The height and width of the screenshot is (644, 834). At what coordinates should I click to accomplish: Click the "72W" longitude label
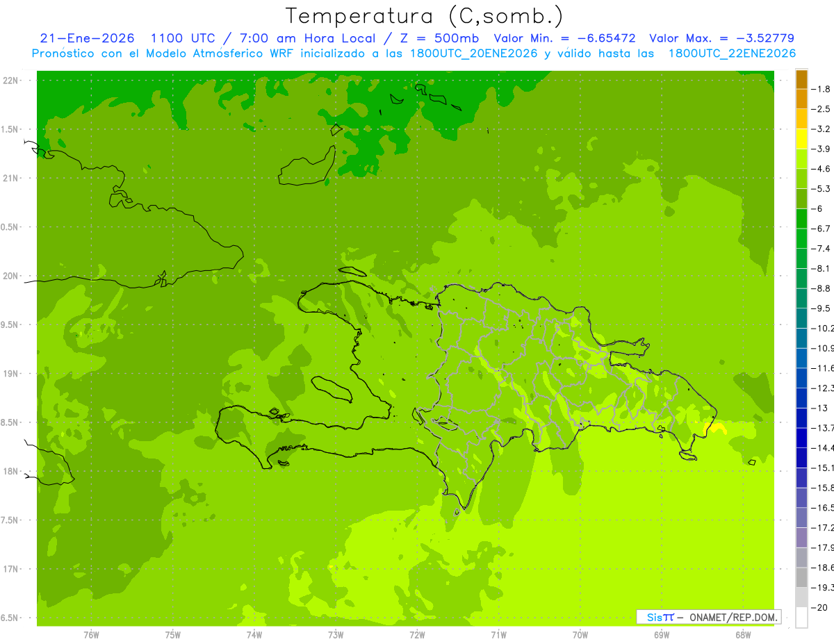(417, 634)
